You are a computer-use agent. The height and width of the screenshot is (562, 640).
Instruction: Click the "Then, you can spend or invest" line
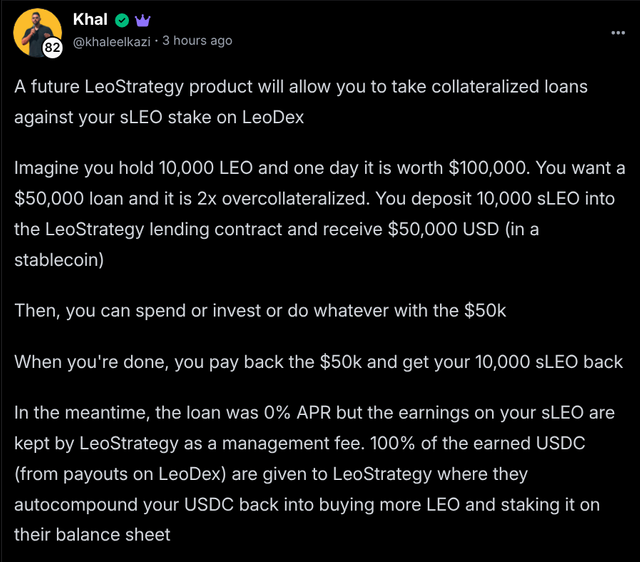point(260,311)
